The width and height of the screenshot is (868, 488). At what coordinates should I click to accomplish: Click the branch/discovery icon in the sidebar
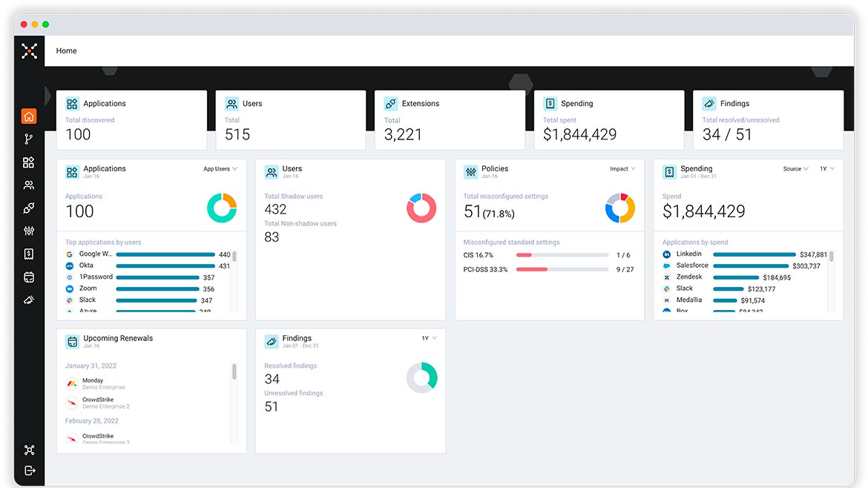(29, 139)
